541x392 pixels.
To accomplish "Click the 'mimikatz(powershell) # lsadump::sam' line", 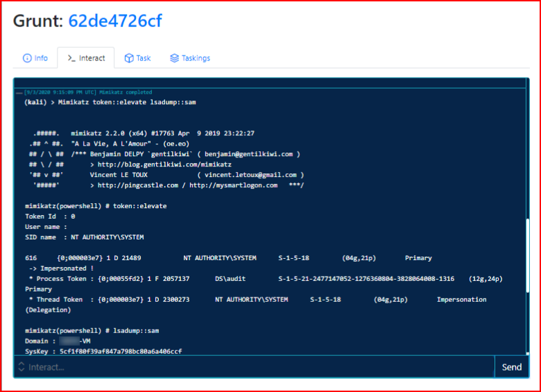I will tap(92, 330).
